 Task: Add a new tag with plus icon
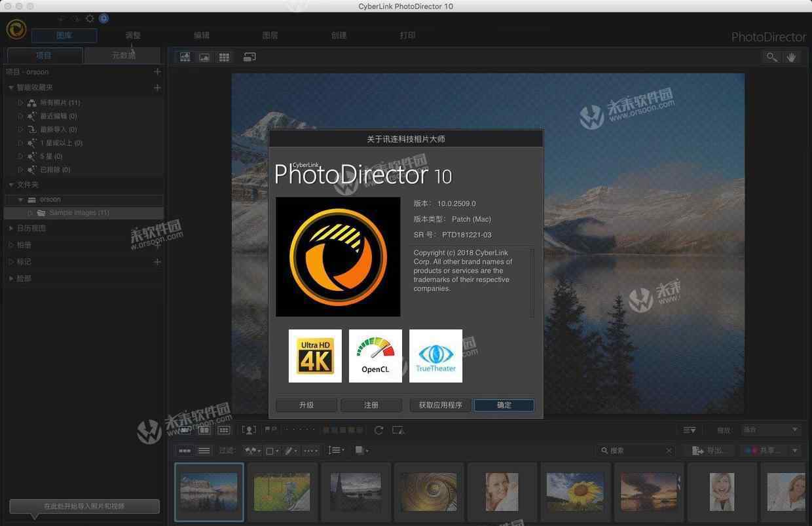(157, 261)
